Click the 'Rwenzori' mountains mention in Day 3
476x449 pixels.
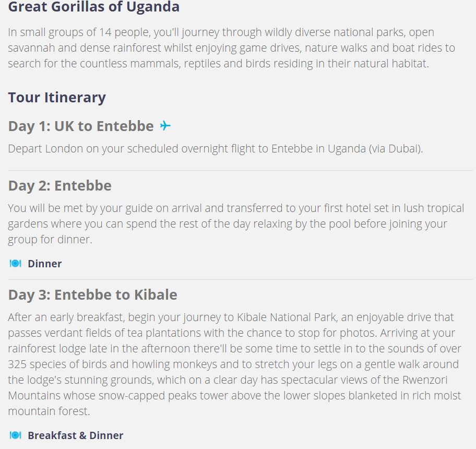click(425, 380)
